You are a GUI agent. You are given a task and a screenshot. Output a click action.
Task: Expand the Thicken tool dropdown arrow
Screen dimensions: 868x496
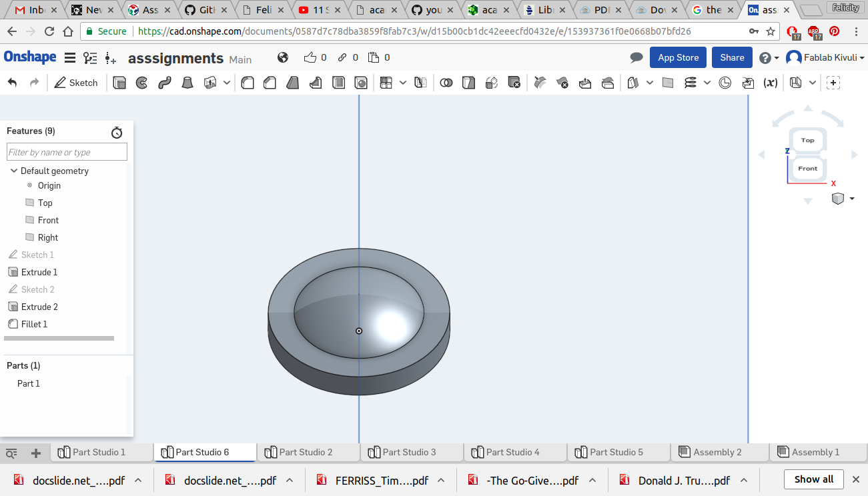[x=227, y=83]
